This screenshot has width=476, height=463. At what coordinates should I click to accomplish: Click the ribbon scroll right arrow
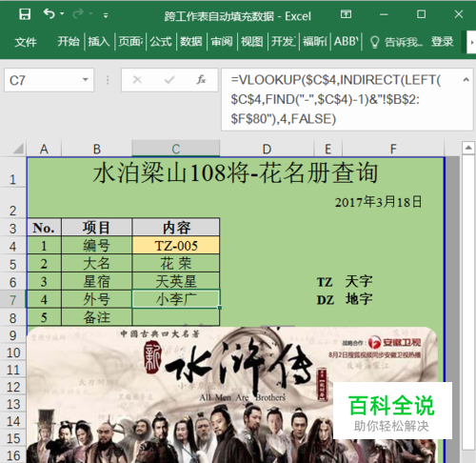pyautogui.click(x=471, y=42)
